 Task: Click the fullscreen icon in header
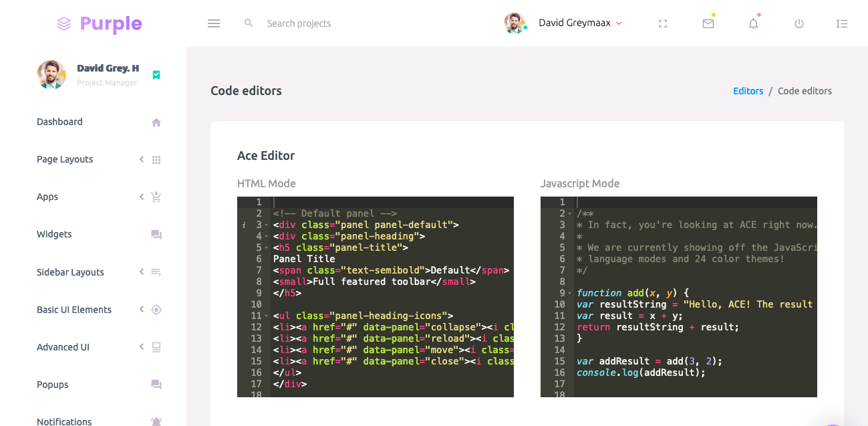(663, 23)
